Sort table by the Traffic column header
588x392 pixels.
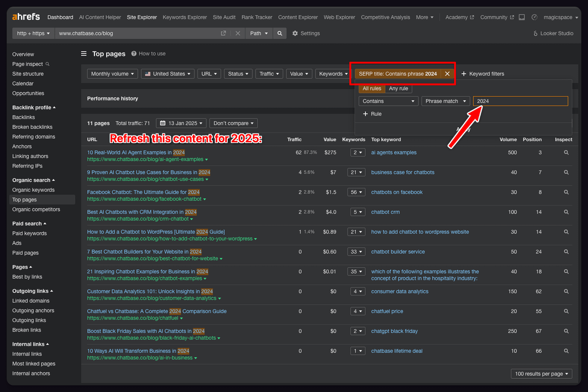point(294,139)
